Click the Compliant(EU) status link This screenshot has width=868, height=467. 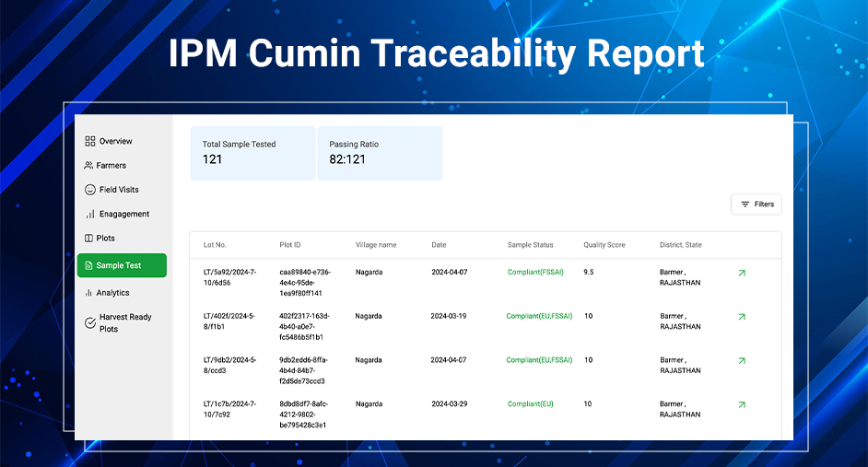tap(531, 404)
